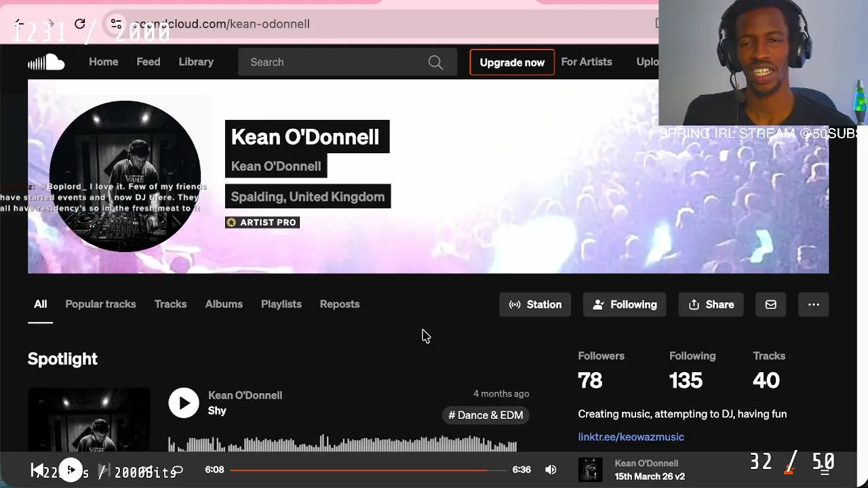Click Kean O'Donnell name in player bar

coord(646,464)
